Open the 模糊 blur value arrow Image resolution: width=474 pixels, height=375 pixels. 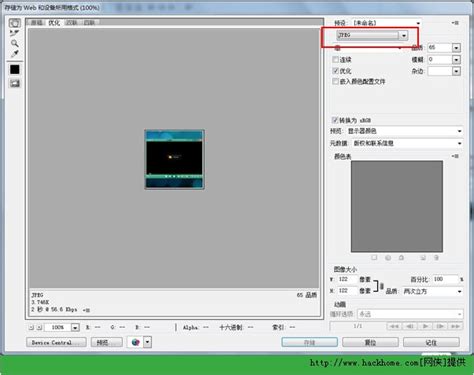456,60
